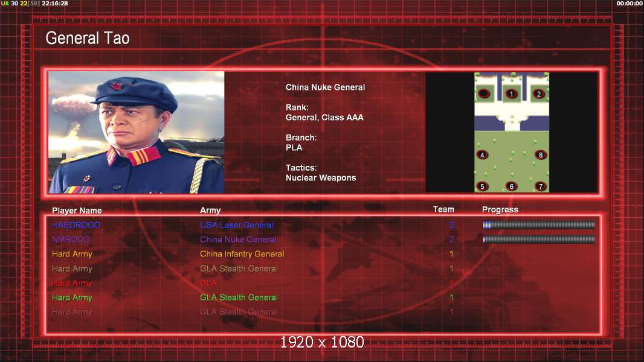Click HAEDROOO's loading progress bar
This screenshot has width=644, height=362.
[x=539, y=224]
